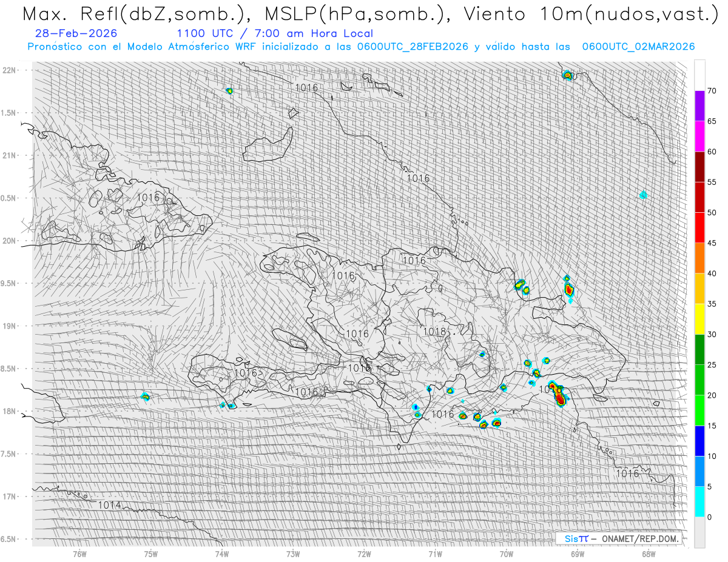Screen dimensions: 728x562
Task: Click the '22N' latitude axis label
Action: (x=9, y=70)
